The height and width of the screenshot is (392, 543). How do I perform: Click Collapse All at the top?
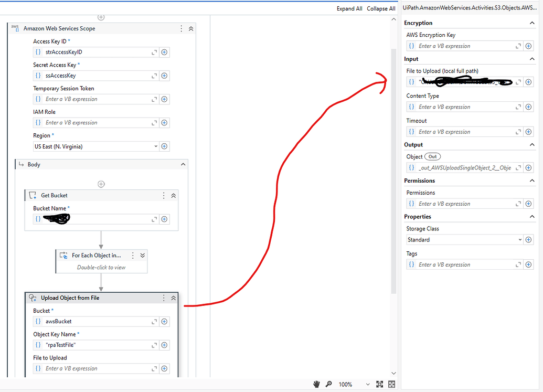381,8
